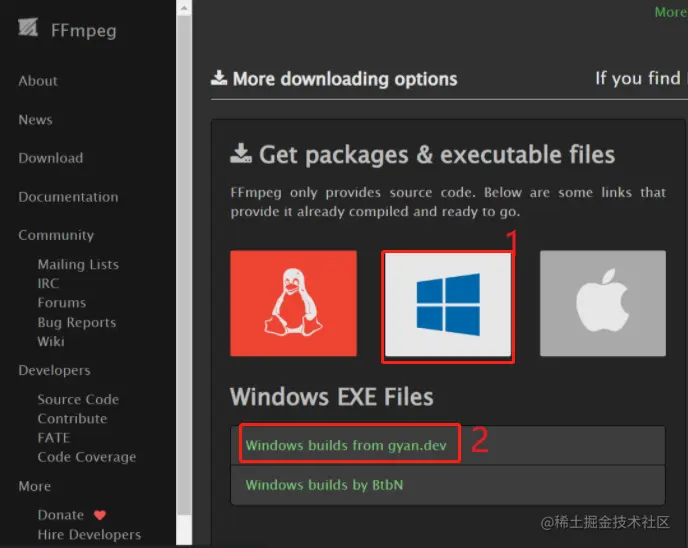Click the green More link at top right
Viewport: 688px width, 548px height.
670,12
